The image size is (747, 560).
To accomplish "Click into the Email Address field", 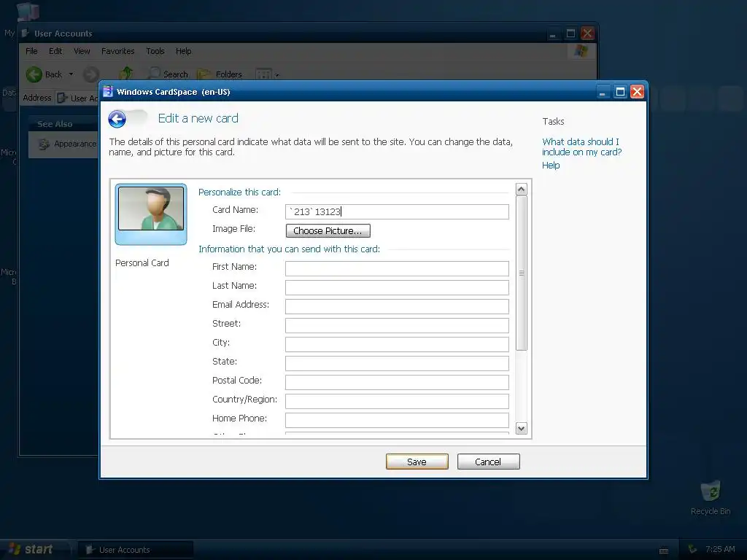I will coord(397,307).
